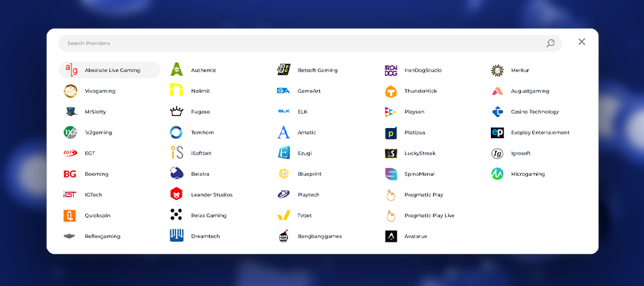This screenshot has width=644, height=286.
Task: Select Bangbanggames provider name
Action: click(320, 237)
